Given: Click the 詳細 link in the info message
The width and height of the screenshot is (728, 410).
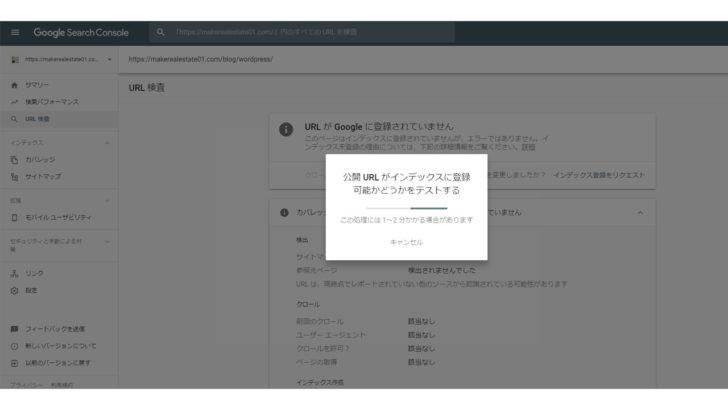Looking at the screenshot, I should click(x=528, y=147).
